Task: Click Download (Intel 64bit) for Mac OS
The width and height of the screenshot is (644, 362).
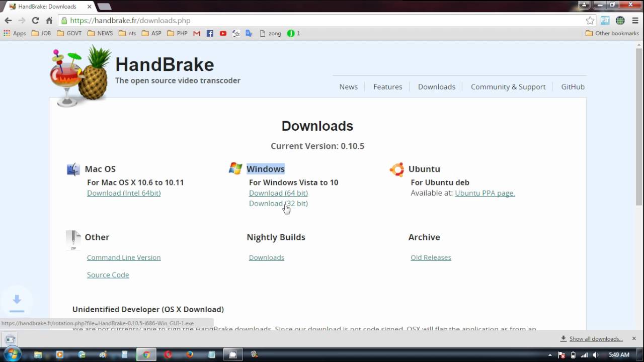Action: [124, 193]
